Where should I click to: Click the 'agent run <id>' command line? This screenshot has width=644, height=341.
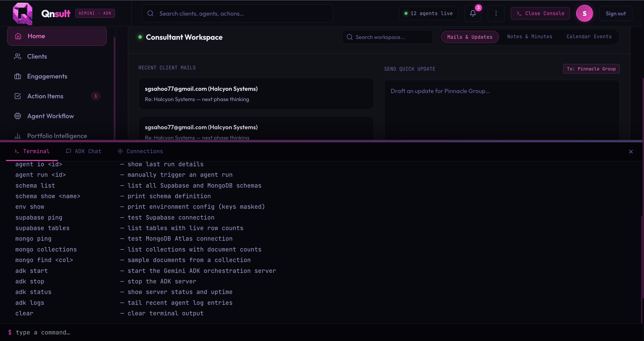pos(41,175)
